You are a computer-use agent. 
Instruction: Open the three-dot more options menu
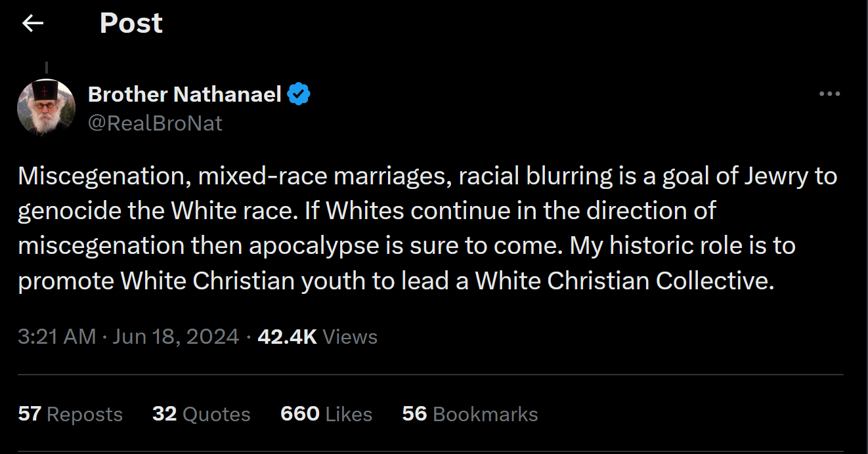tap(829, 94)
